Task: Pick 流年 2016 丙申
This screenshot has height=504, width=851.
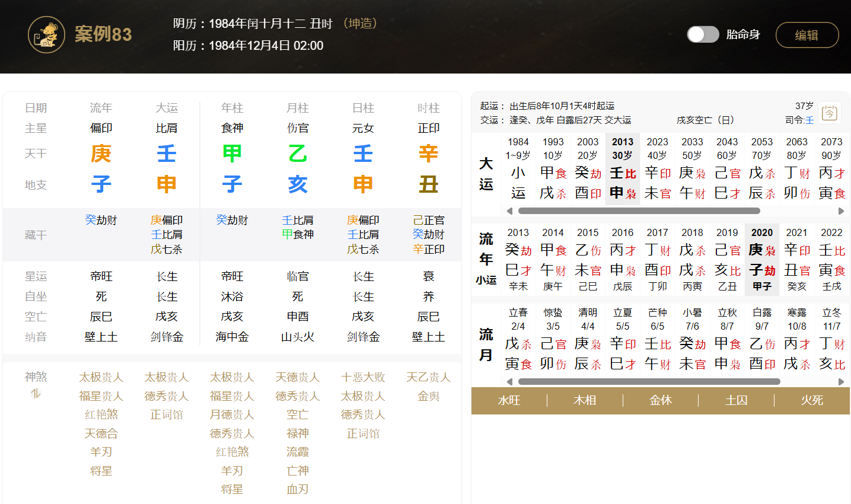Action: click(x=623, y=259)
